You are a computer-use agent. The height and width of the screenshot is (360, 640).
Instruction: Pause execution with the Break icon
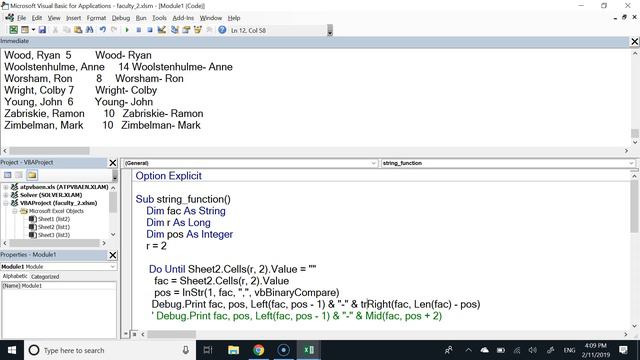[138, 30]
